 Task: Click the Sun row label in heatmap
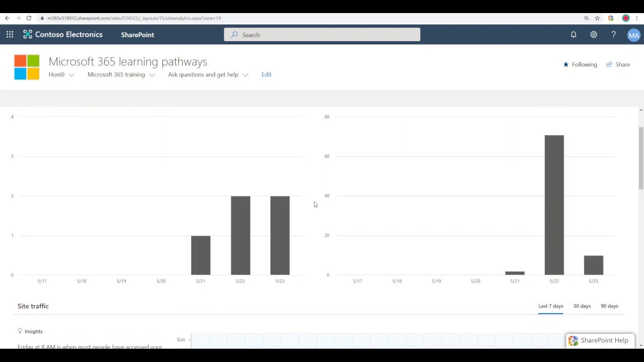click(181, 339)
